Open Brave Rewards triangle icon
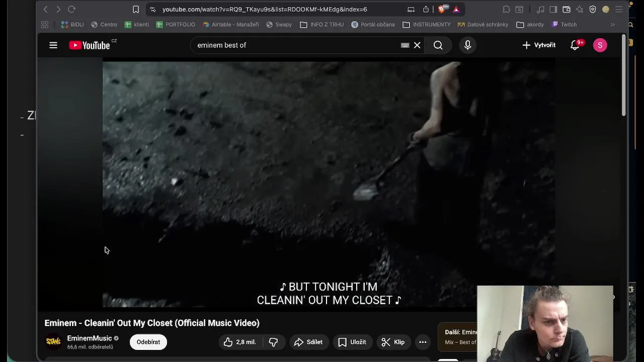This screenshot has width=644, height=362. coord(456,9)
